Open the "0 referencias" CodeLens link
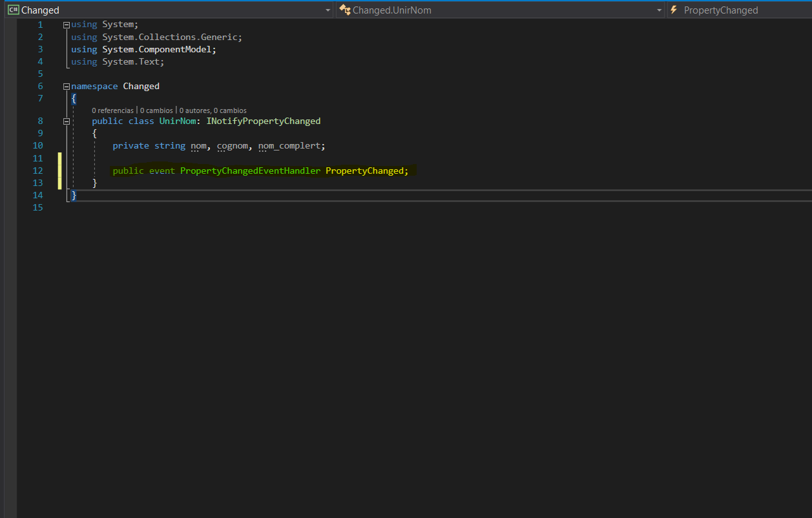 pyautogui.click(x=112, y=110)
